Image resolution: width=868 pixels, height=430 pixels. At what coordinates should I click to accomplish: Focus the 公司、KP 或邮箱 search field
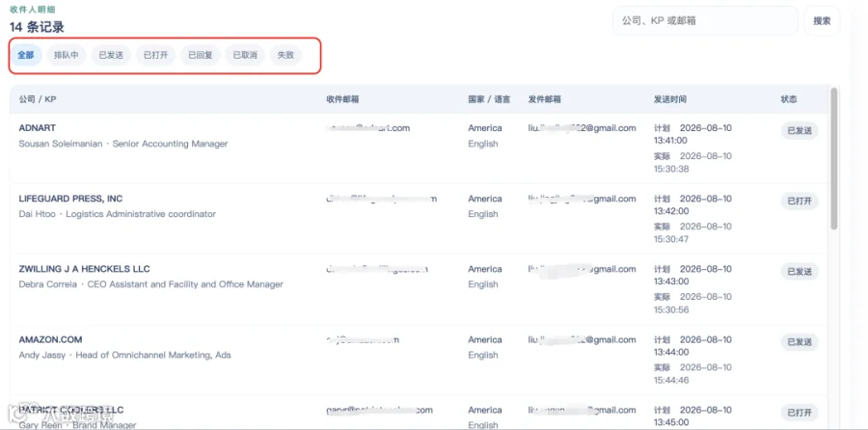click(x=705, y=21)
